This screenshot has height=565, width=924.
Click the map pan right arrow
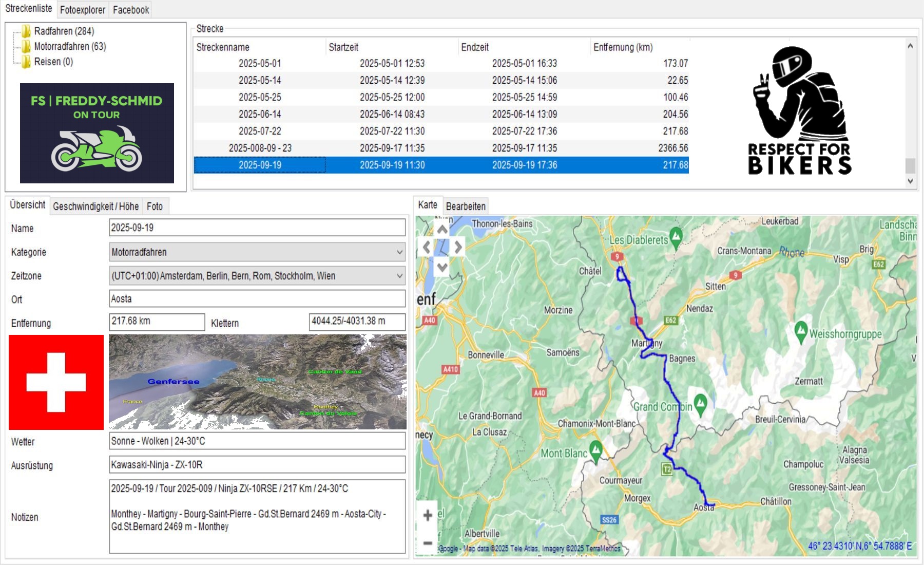click(x=458, y=248)
